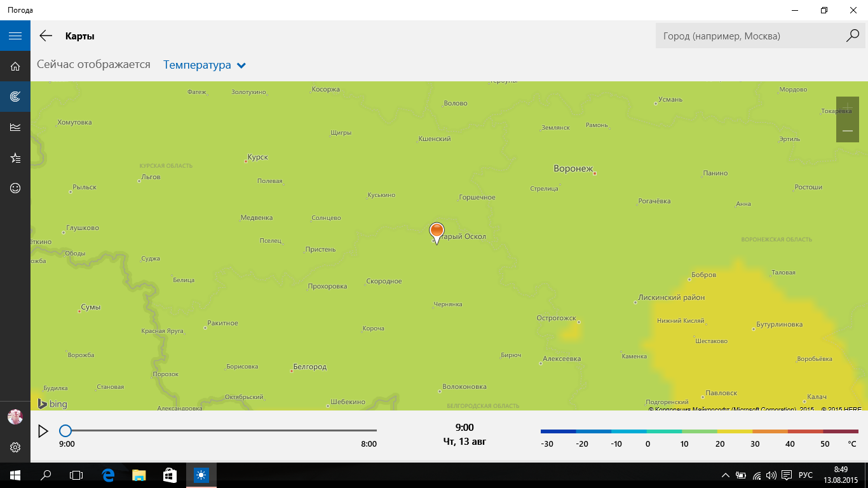Play the temperature map animation
Image resolution: width=868 pixels, height=488 pixels.
click(43, 431)
